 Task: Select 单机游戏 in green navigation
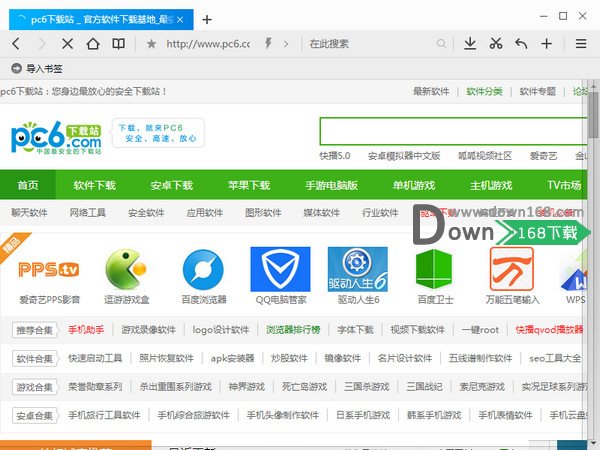414,186
